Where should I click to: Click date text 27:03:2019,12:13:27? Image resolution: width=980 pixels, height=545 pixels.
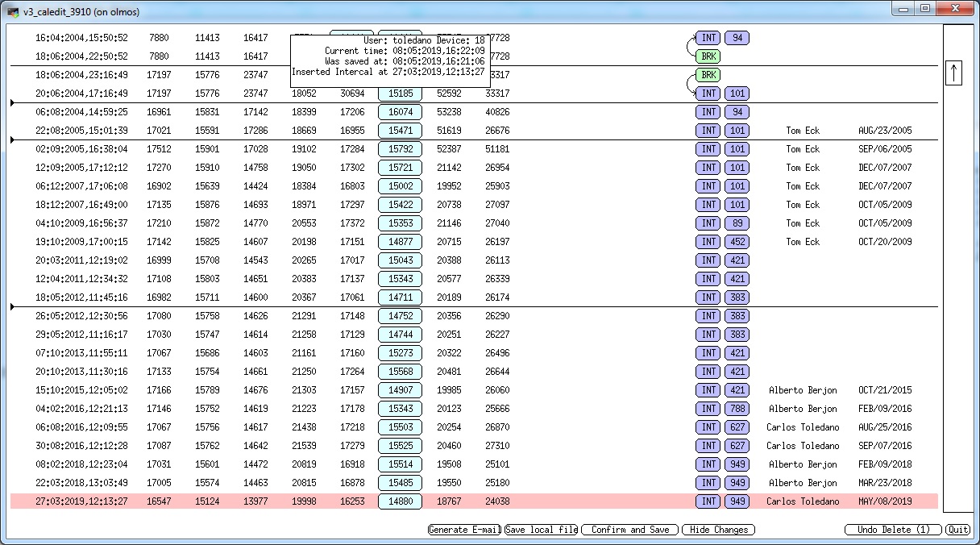[81, 501]
